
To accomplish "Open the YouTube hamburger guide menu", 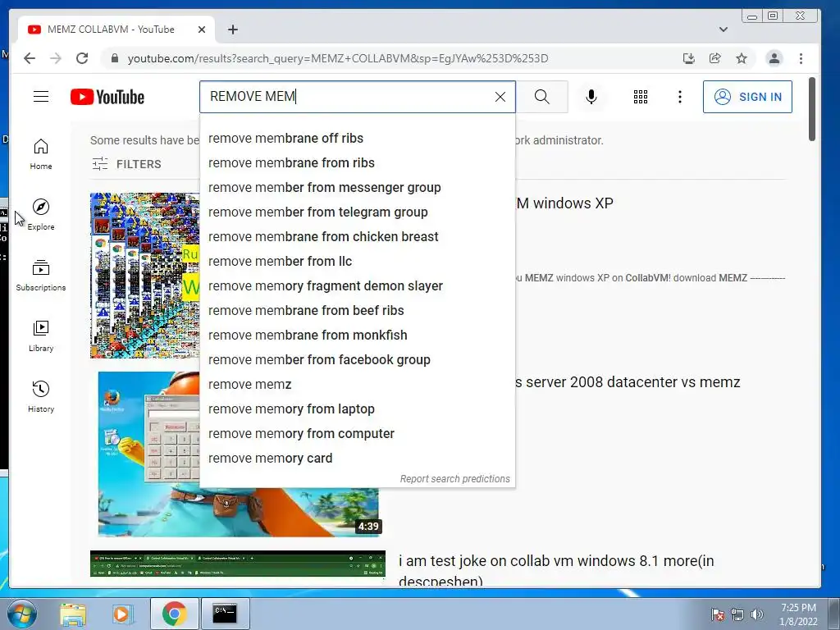I will point(41,97).
